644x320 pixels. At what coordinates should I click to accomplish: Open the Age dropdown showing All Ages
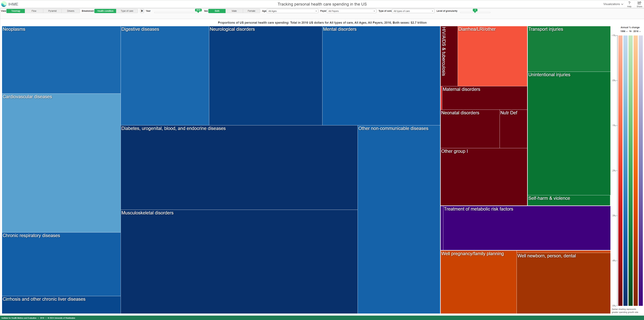pyautogui.click(x=293, y=11)
